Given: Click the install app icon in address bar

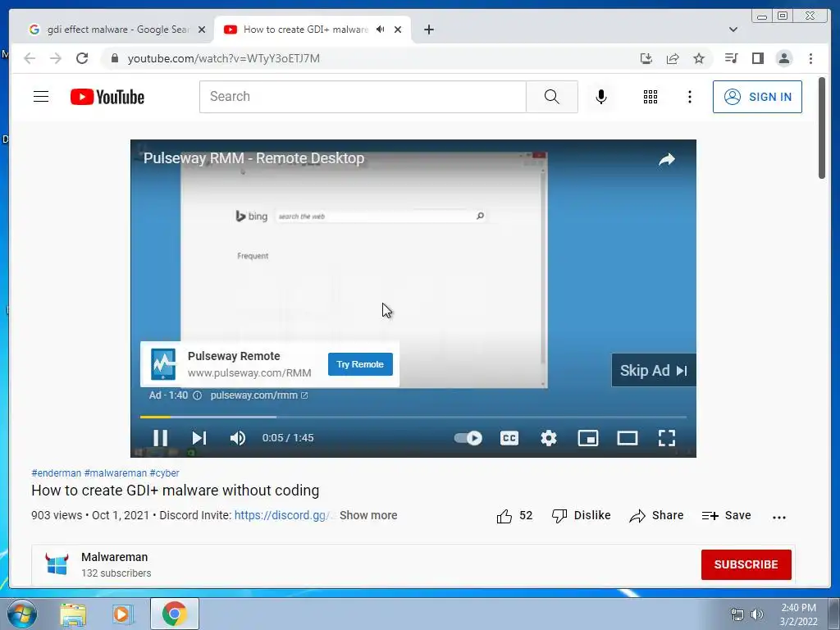Looking at the screenshot, I should click(x=646, y=58).
